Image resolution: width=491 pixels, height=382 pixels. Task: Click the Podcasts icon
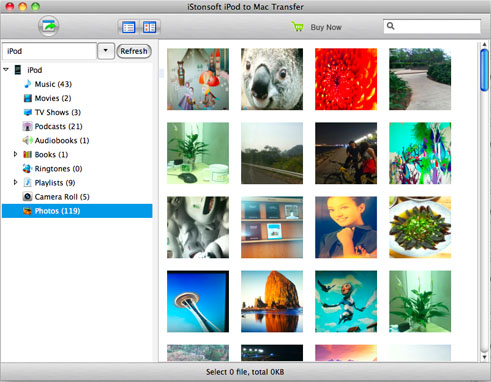pos(27,126)
